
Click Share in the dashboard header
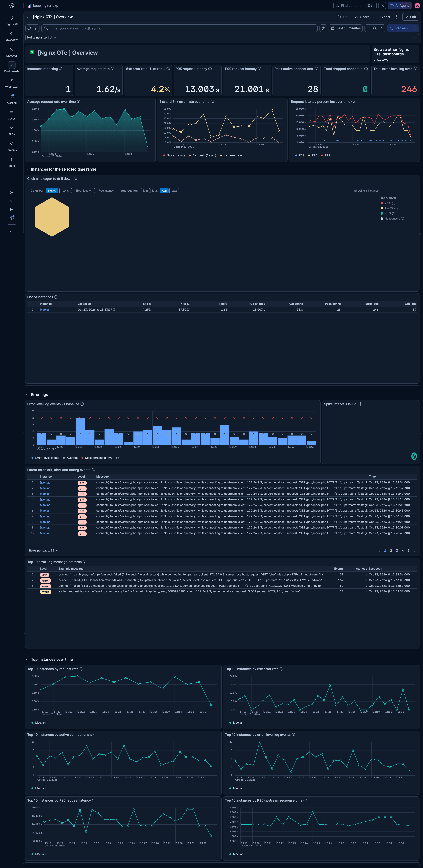pos(362,17)
